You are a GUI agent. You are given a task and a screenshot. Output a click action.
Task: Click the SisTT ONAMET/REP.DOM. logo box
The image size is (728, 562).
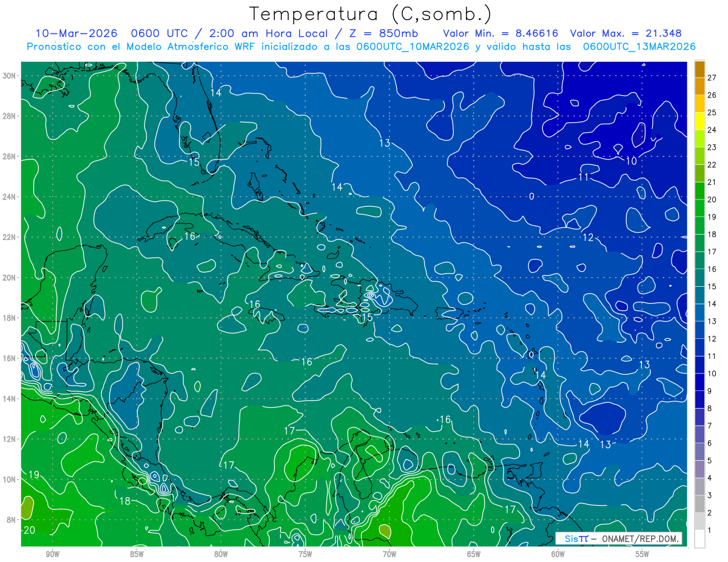(619, 538)
